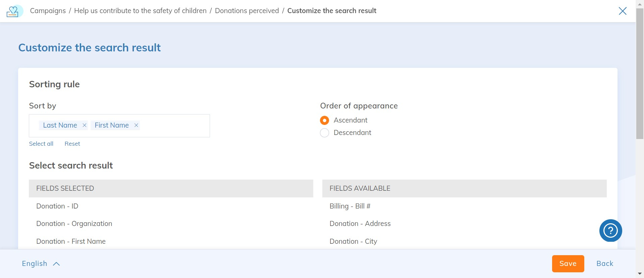Screen dimensions: 644x278
Task: Open the child safety campaign breadcrumb
Action: (140, 11)
